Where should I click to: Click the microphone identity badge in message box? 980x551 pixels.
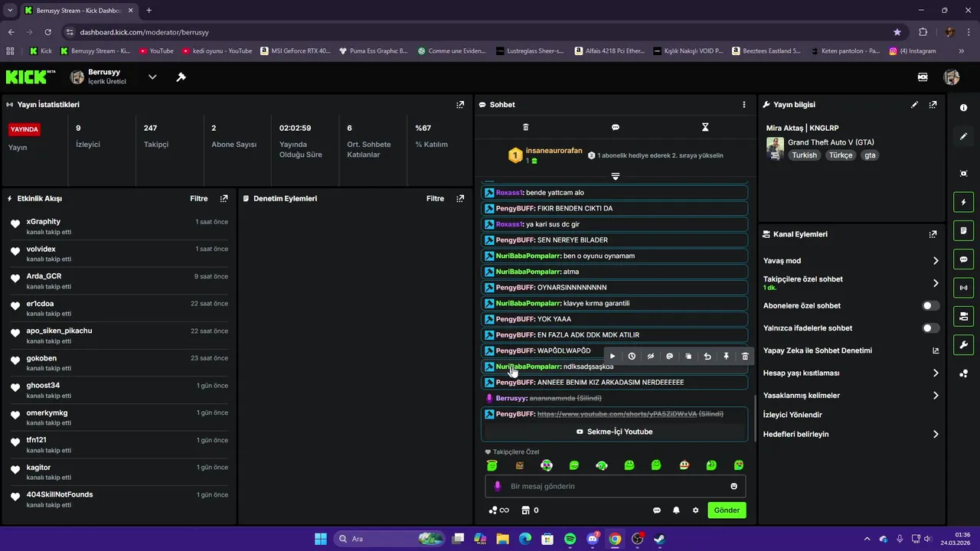497,486
